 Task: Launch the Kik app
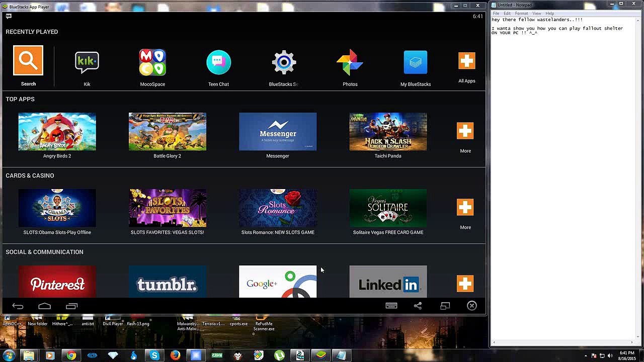[87, 62]
